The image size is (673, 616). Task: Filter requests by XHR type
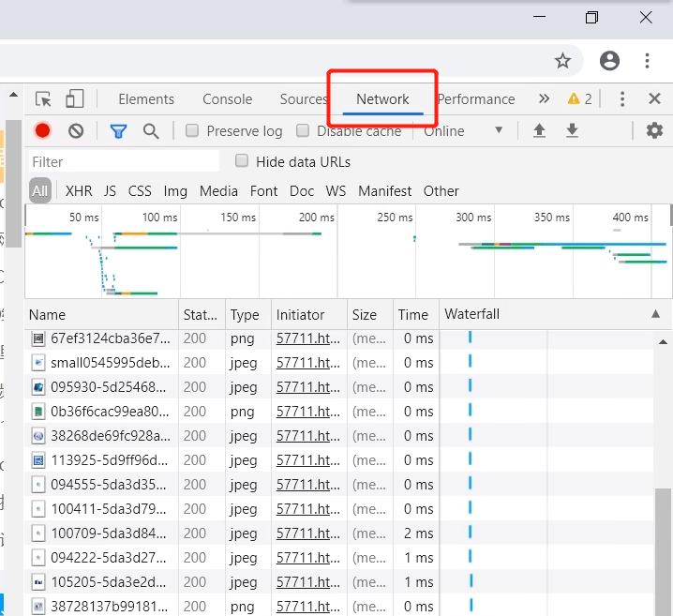click(x=79, y=191)
